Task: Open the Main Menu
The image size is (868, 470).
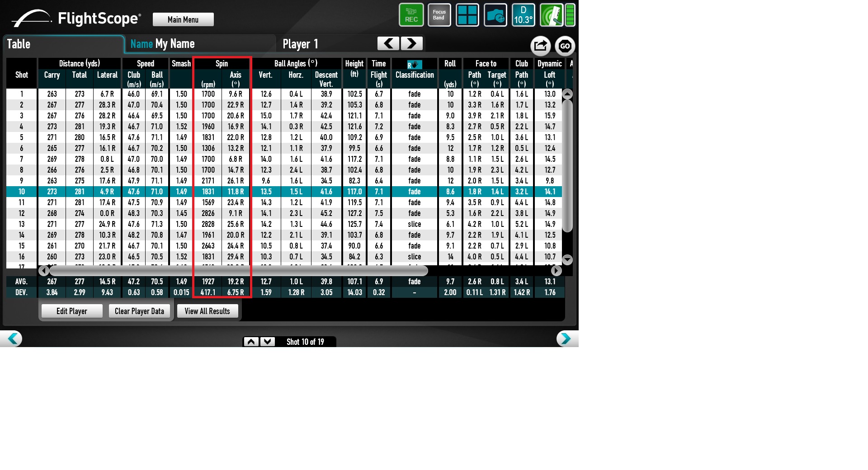Action: (x=183, y=19)
